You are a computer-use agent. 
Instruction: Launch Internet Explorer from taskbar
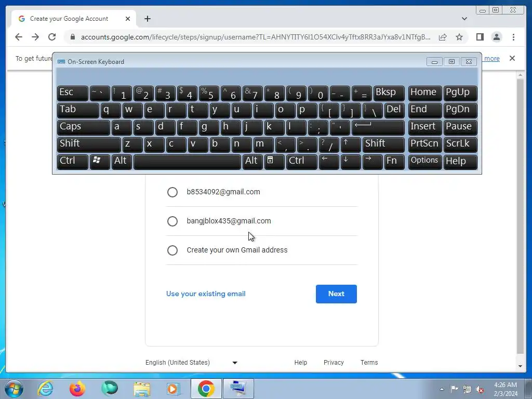tap(45, 389)
